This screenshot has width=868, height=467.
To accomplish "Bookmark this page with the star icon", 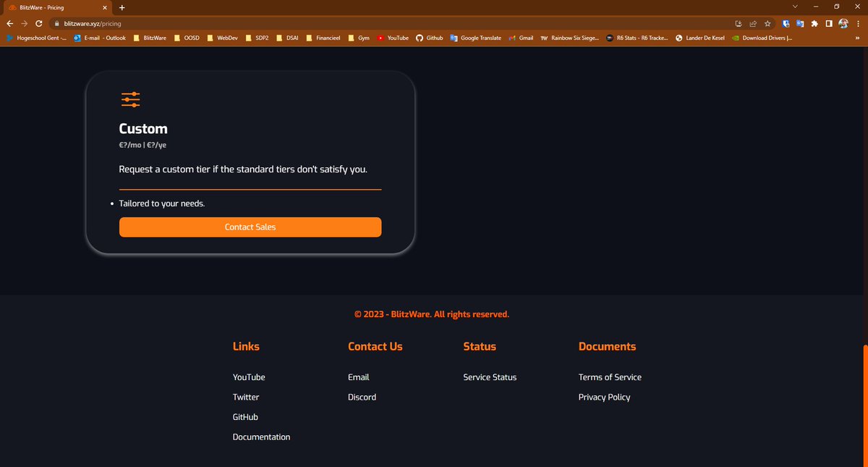I will coord(767,23).
